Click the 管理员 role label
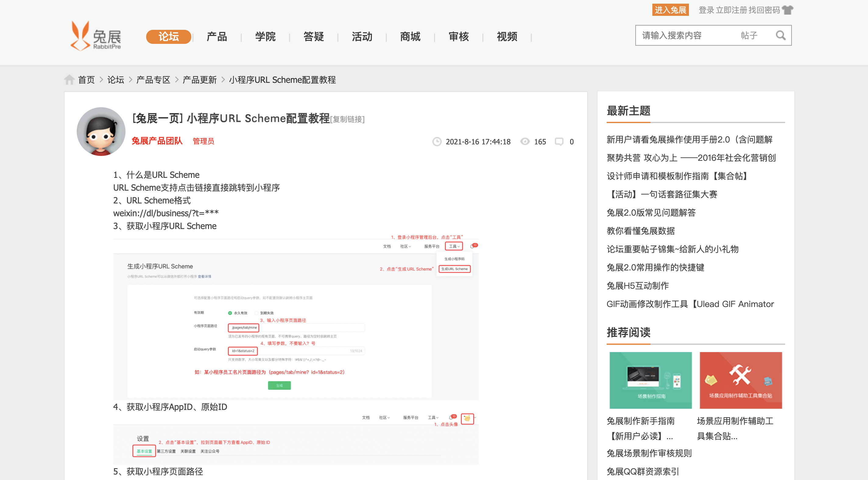868x480 pixels. point(203,141)
